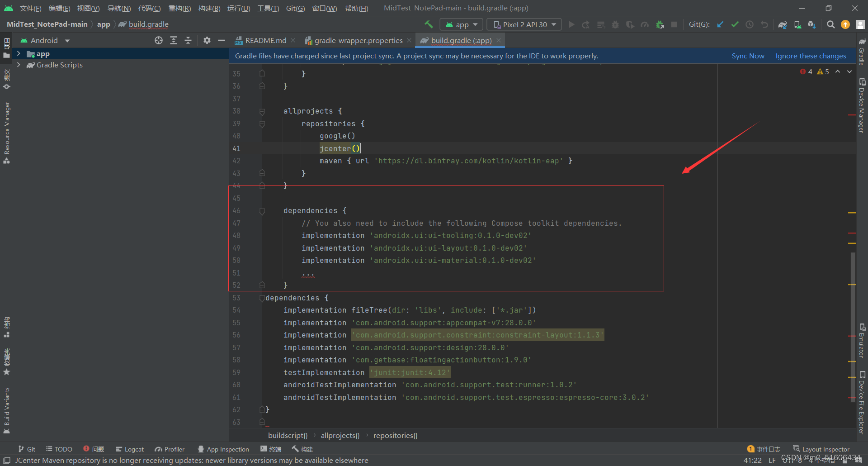Expand the Gradle Scripts tree node
This screenshot has width=868, height=466.
(19, 65)
